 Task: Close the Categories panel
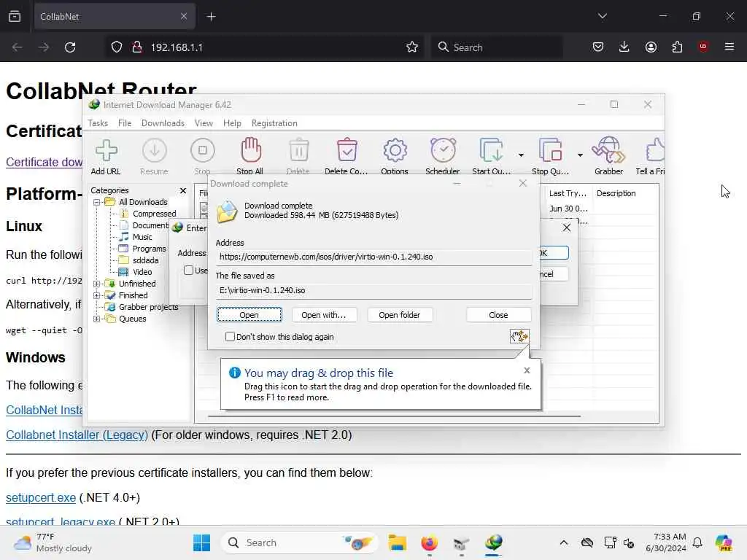(x=183, y=190)
